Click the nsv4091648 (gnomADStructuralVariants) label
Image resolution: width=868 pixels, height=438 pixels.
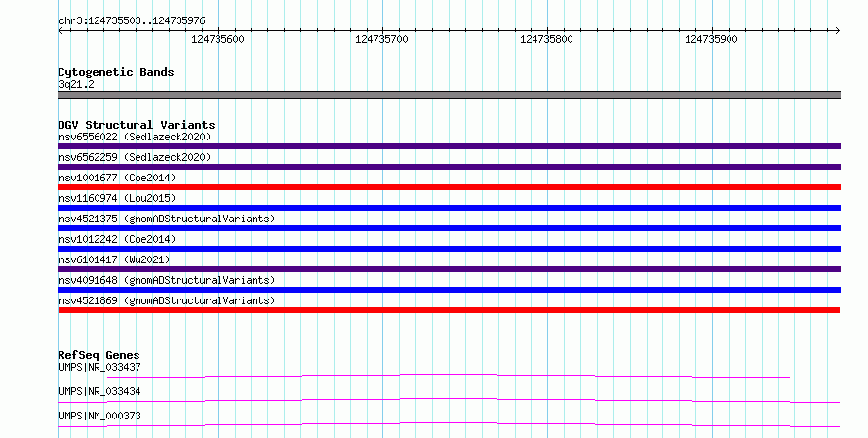click(x=167, y=280)
